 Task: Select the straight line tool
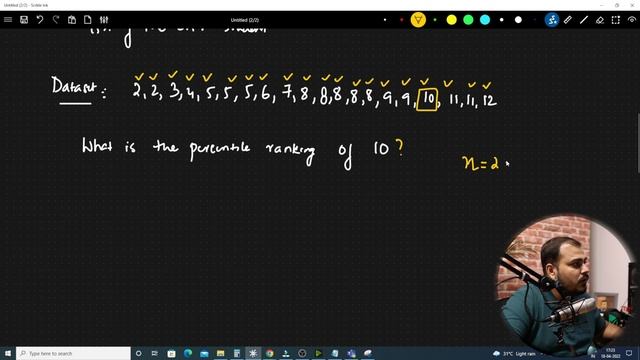point(584,20)
